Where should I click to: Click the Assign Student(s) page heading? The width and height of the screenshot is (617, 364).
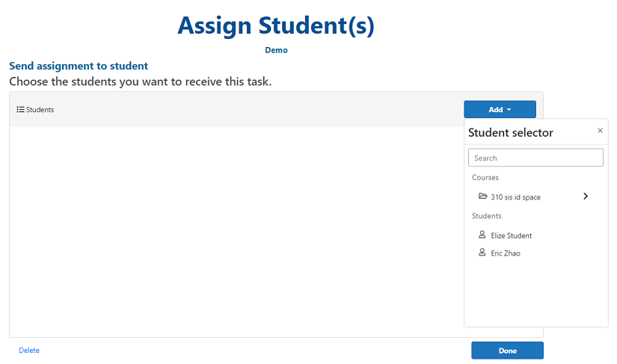click(276, 25)
